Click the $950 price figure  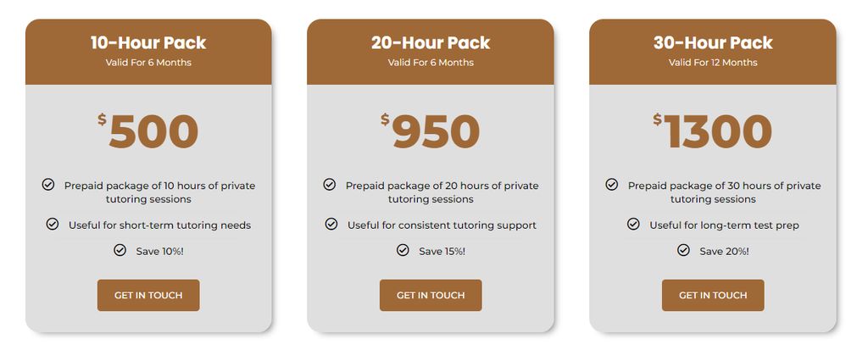(431, 132)
